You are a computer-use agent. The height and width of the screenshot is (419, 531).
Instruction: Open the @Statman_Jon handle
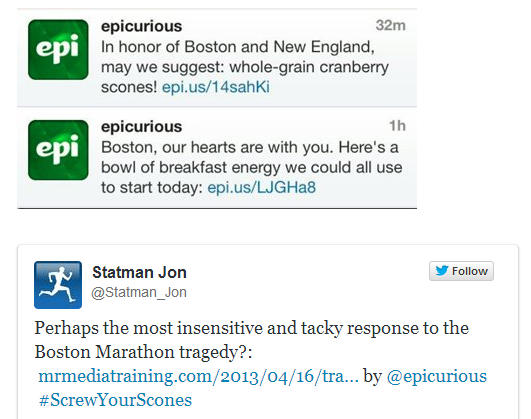(139, 292)
